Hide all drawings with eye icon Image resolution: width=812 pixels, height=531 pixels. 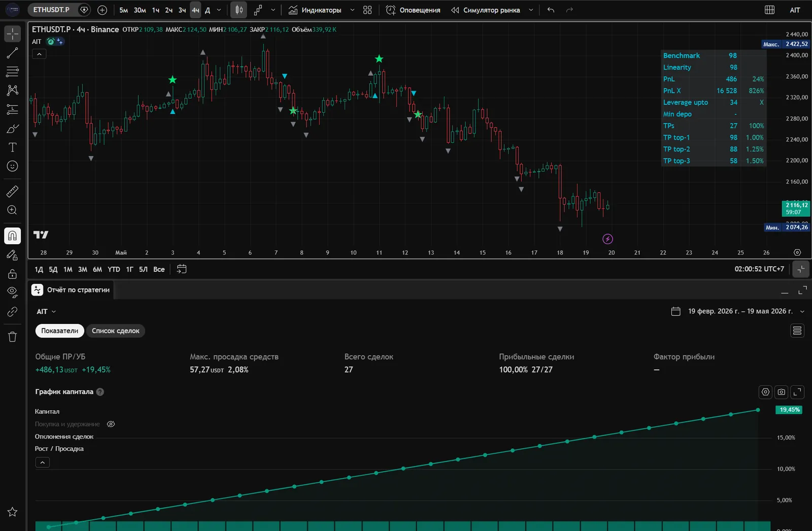click(x=12, y=292)
